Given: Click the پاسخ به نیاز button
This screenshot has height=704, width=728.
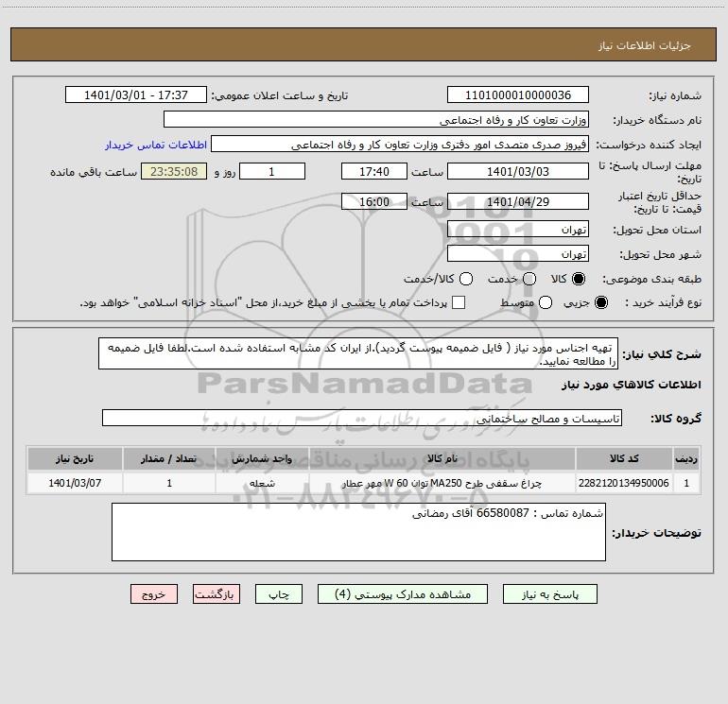Looking at the screenshot, I should point(549,594).
